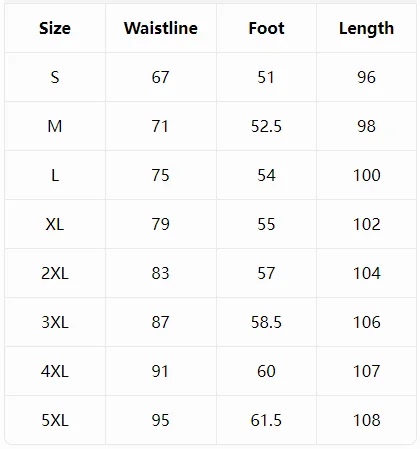Click the Waistline column header
420x449 pixels.
click(x=161, y=28)
